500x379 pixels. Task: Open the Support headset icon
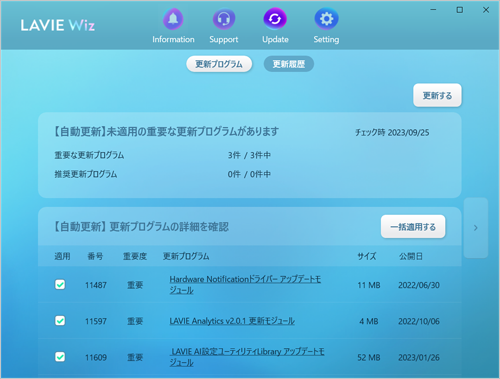point(224,19)
